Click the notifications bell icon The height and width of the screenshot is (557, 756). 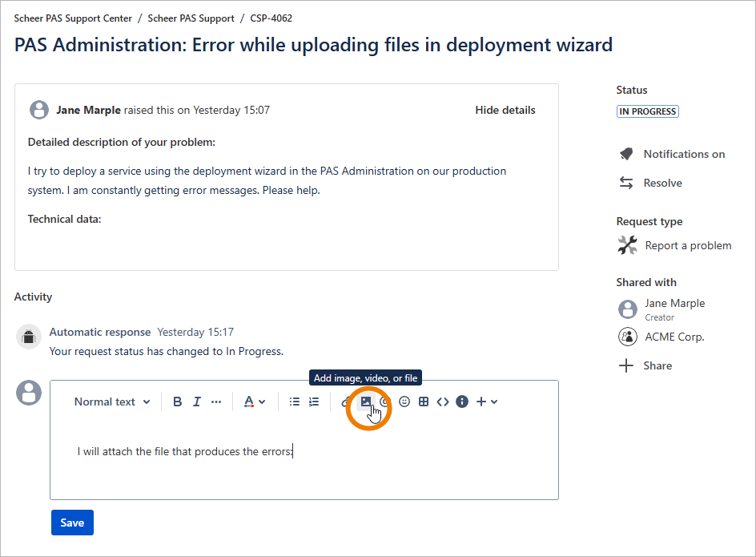click(x=626, y=154)
